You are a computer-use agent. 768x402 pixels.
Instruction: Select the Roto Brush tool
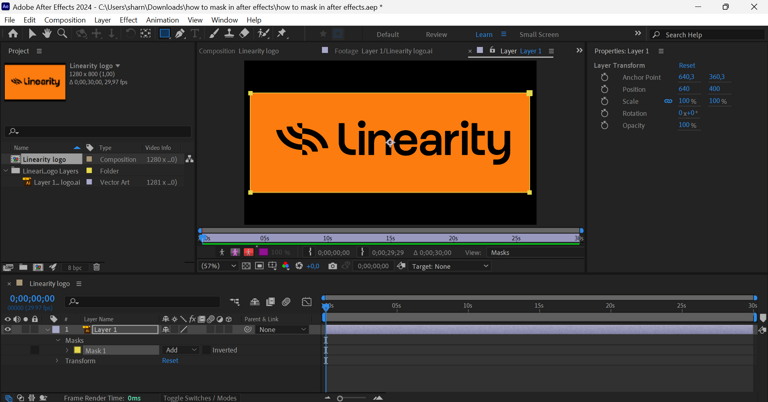[x=264, y=33]
